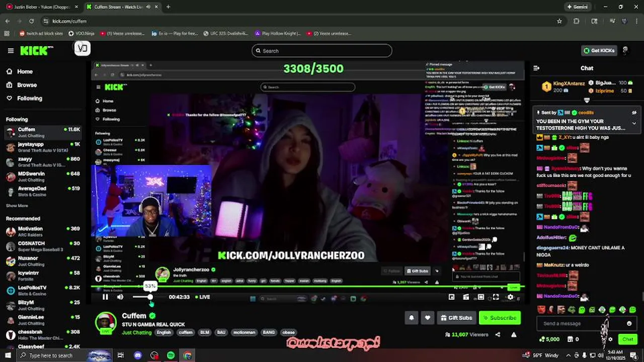Open chessbrah recommended channel
Image resolution: width=644 pixels, height=362 pixels.
(43, 334)
